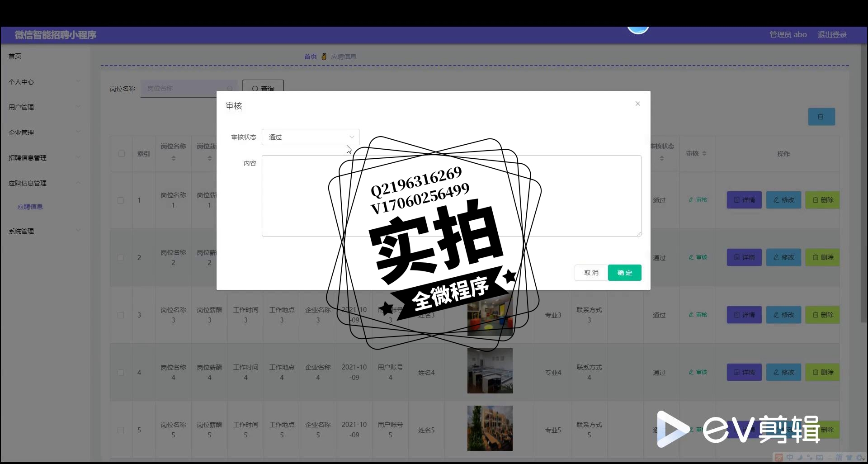Click 删除 for row 3

click(822, 315)
